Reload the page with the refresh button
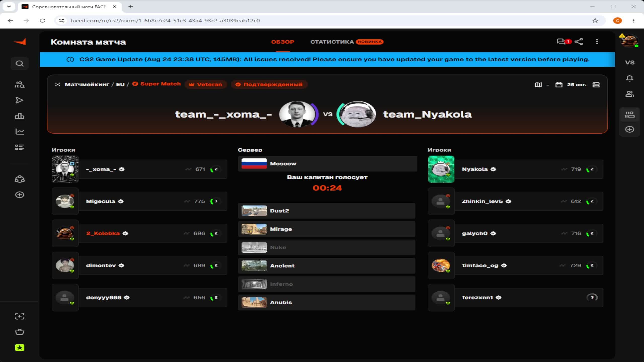 click(x=43, y=21)
